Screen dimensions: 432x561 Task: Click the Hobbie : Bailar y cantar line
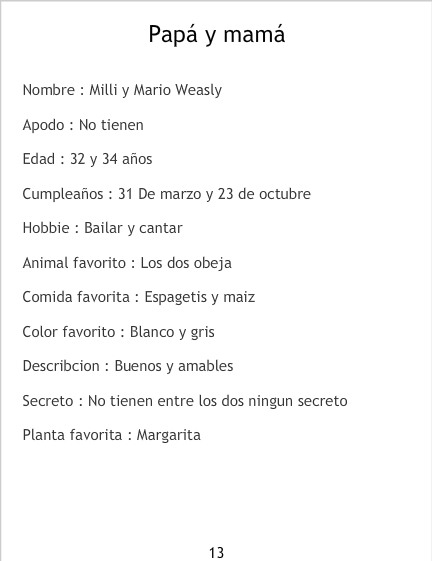coord(102,228)
